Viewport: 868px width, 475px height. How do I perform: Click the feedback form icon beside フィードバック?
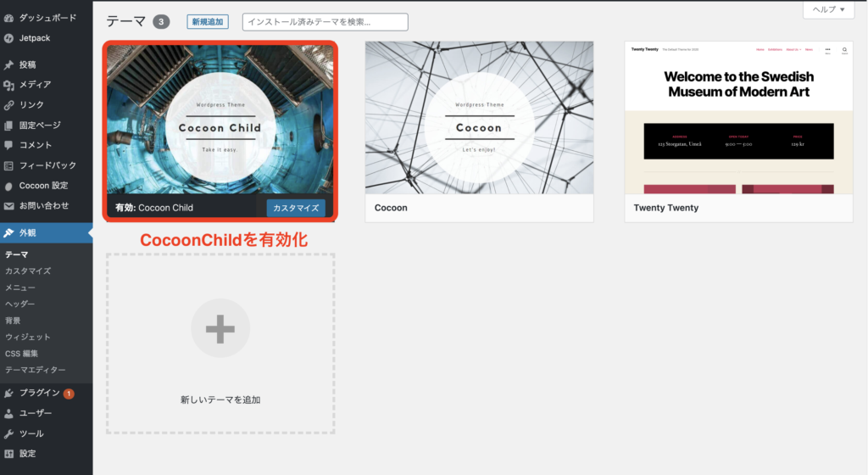coord(8,165)
